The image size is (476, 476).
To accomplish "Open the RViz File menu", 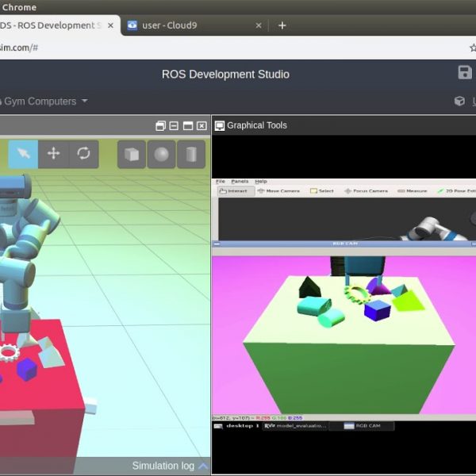I will tap(220, 181).
